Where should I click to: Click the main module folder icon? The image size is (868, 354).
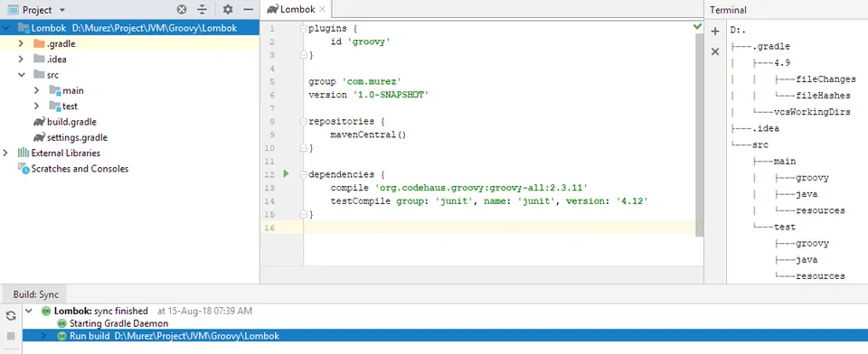point(55,90)
